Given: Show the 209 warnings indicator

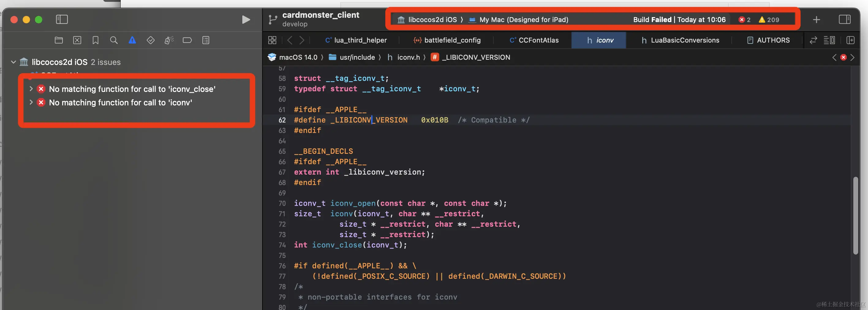Looking at the screenshot, I should [768, 20].
